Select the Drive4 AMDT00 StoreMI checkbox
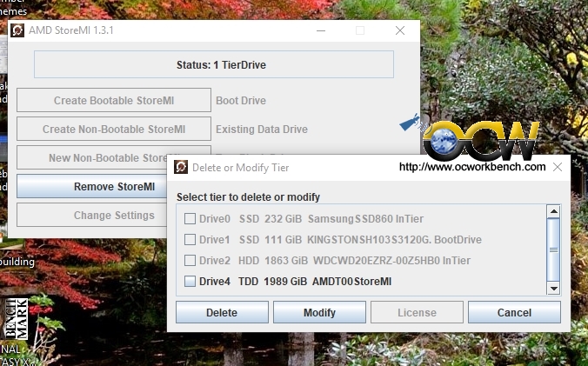588x366 pixels. (190, 282)
